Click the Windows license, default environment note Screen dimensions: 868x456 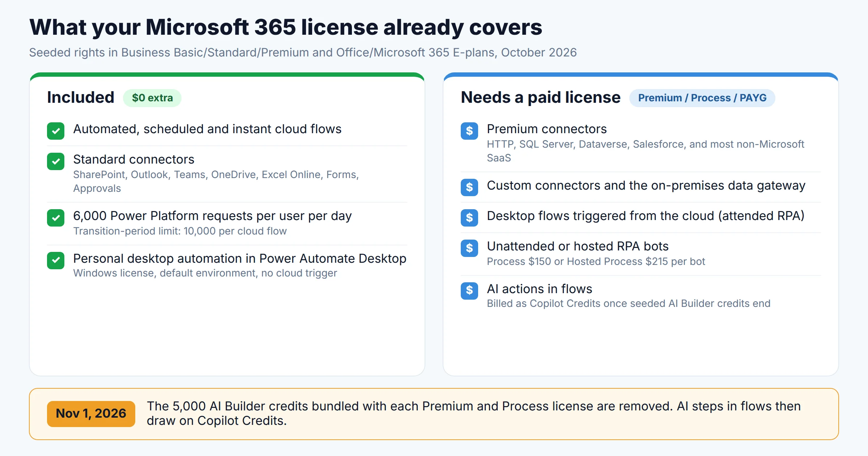tap(205, 273)
